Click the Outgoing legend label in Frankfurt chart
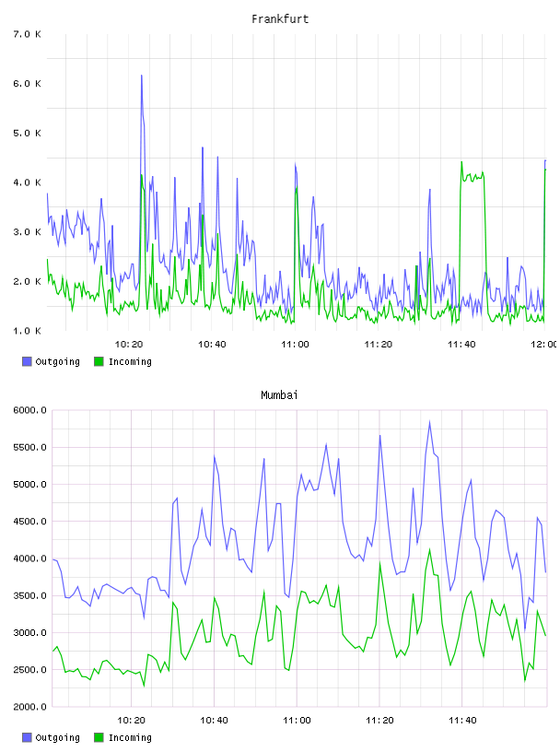Viewport: 560px width, 752px height. coord(57,362)
